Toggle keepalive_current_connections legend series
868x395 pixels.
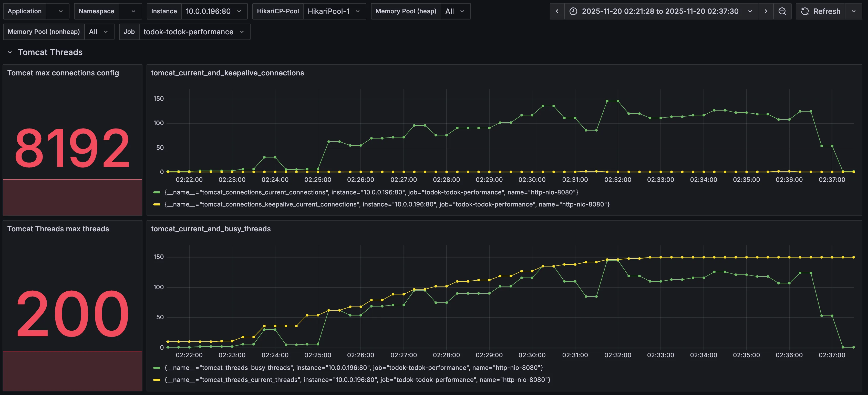point(387,204)
